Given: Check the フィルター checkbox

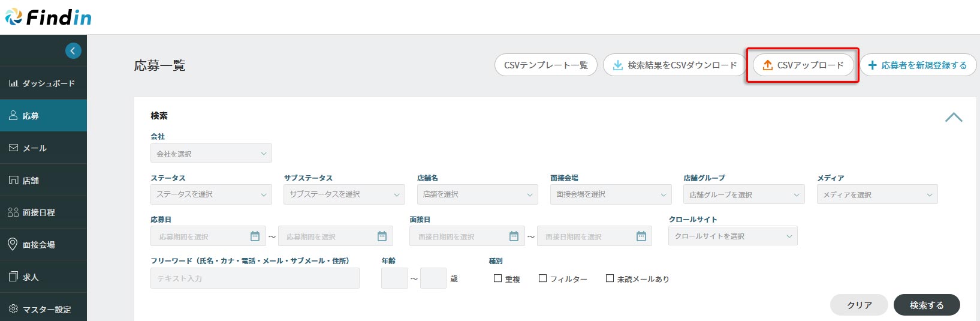Looking at the screenshot, I should [x=542, y=278].
